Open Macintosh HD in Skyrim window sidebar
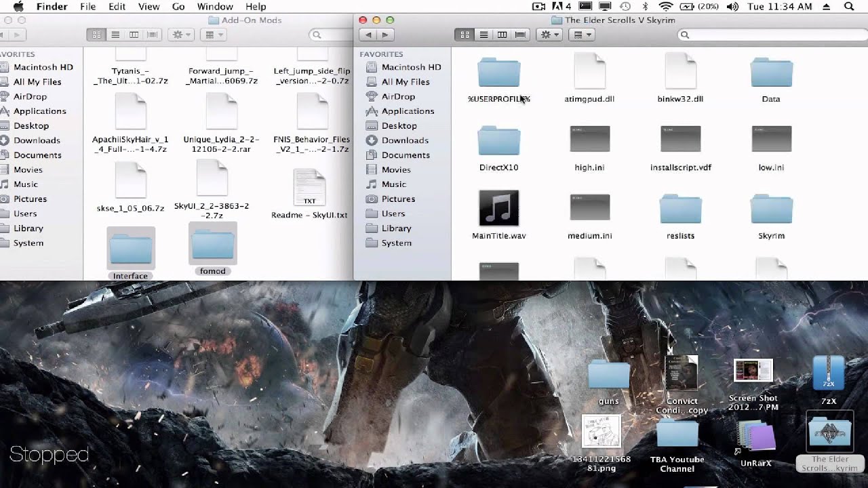This screenshot has height=488, width=868. 411,67
